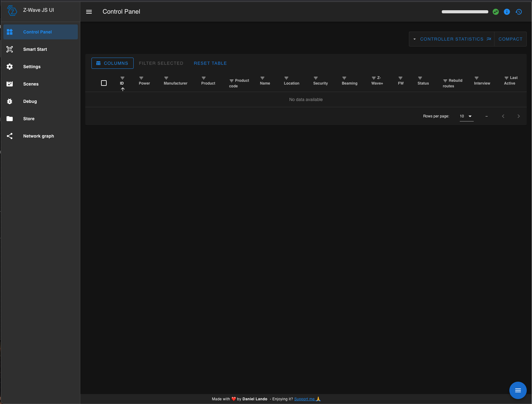Image resolution: width=532 pixels, height=404 pixels.
Task: Open the Settings menu item
Action: (x=41, y=67)
